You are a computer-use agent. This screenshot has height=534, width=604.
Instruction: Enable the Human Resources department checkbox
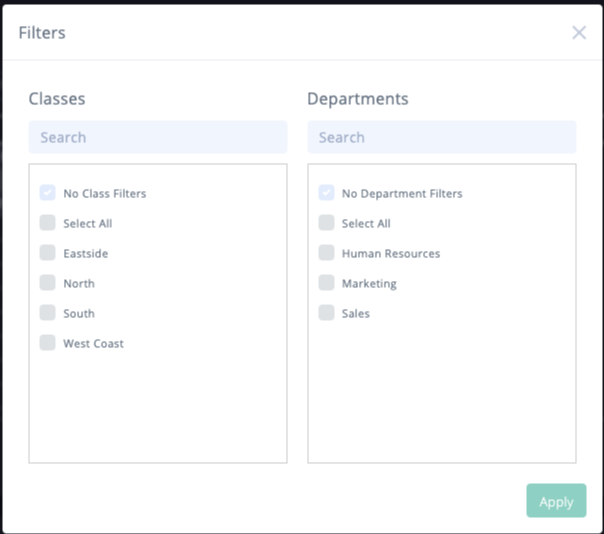click(326, 253)
